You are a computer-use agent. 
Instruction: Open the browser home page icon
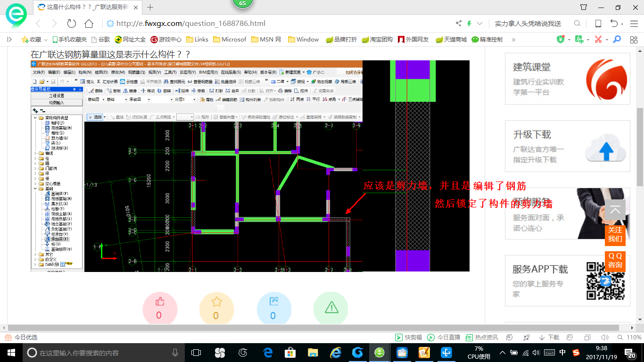(x=89, y=24)
